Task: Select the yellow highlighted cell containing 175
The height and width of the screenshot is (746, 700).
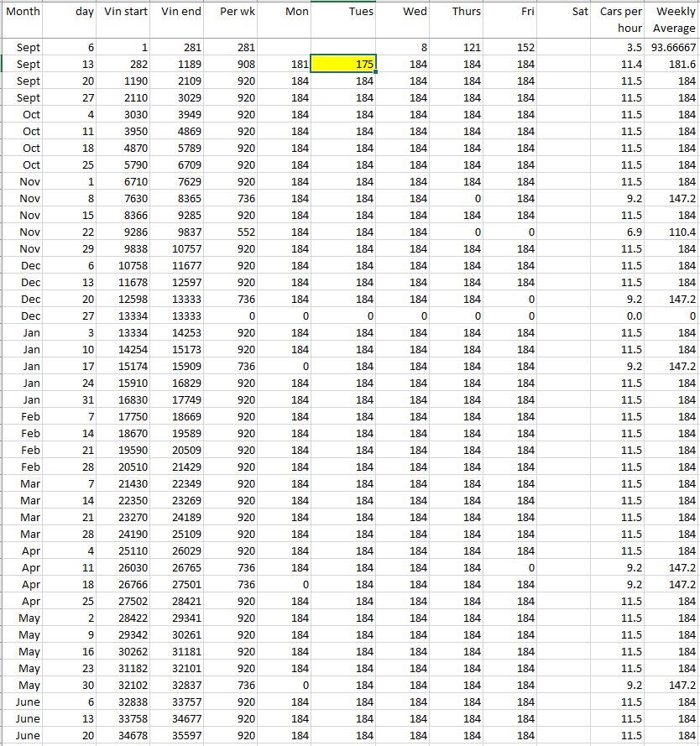Action: coord(343,64)
